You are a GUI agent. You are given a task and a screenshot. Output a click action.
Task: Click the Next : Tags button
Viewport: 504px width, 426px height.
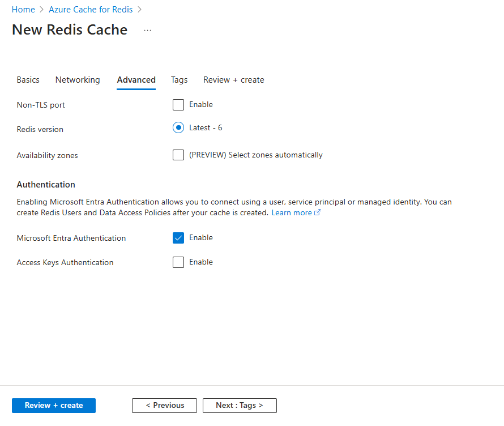pos(240,406)
